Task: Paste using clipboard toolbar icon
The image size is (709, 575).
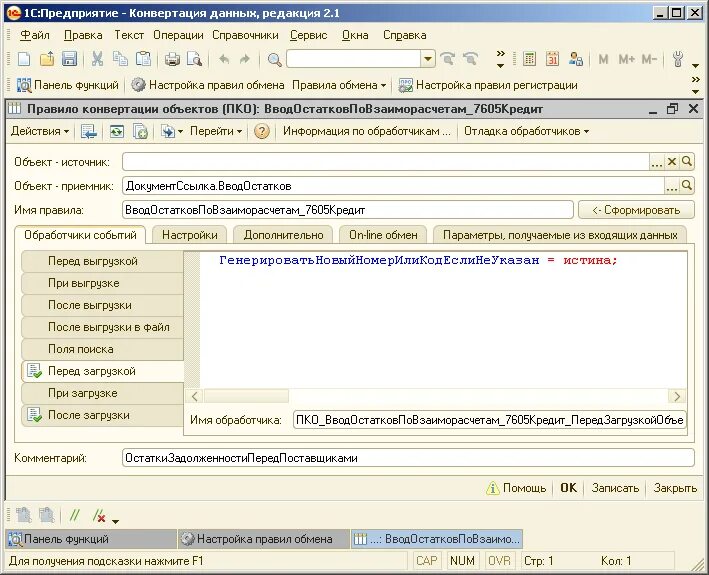Action: click(143, 59)
